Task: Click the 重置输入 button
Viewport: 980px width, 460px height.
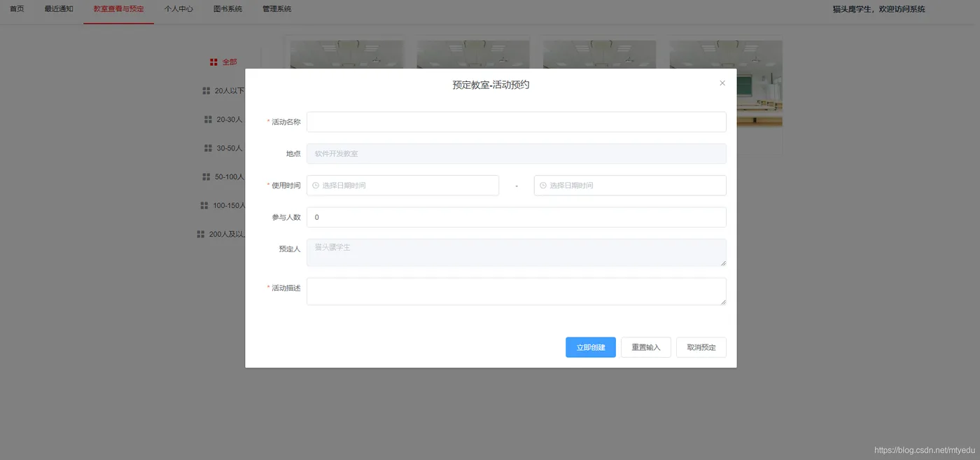Action: click(645, 347)
